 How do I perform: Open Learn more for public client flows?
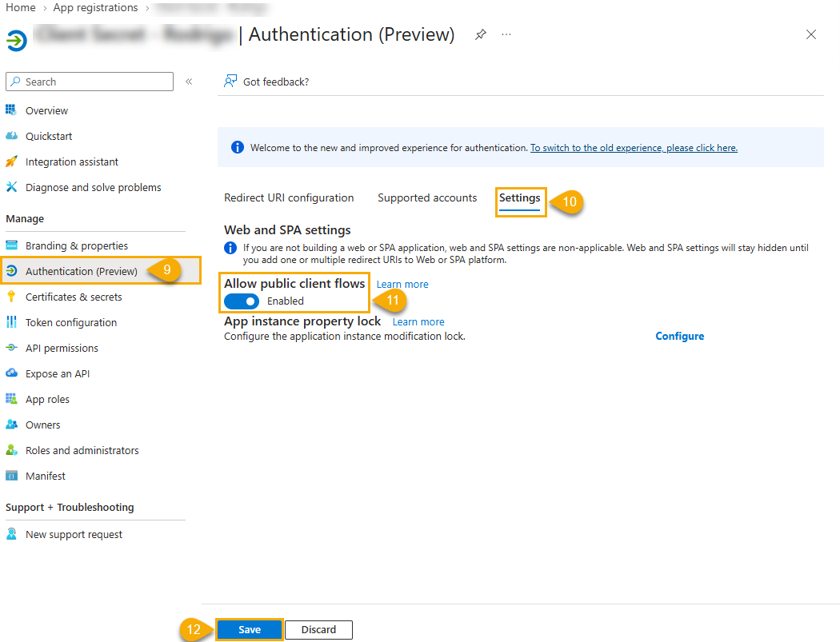click(x=402, y=285)
